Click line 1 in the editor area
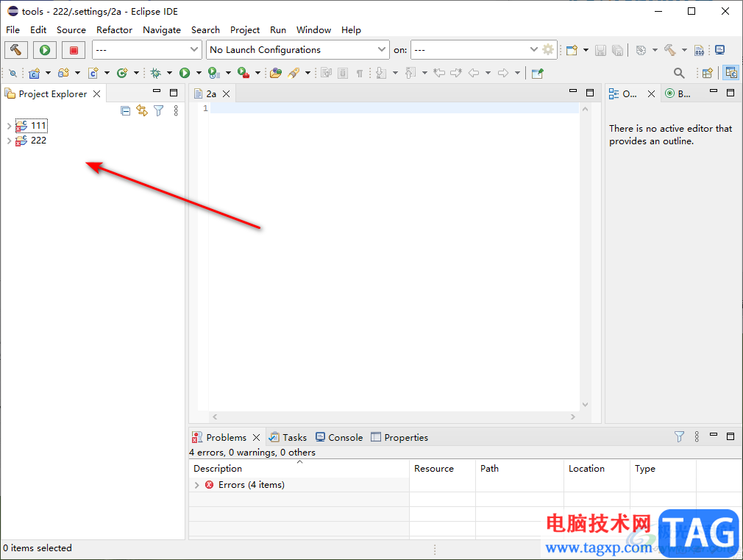This screenshot has height=560, width=743. coord(395,109)
